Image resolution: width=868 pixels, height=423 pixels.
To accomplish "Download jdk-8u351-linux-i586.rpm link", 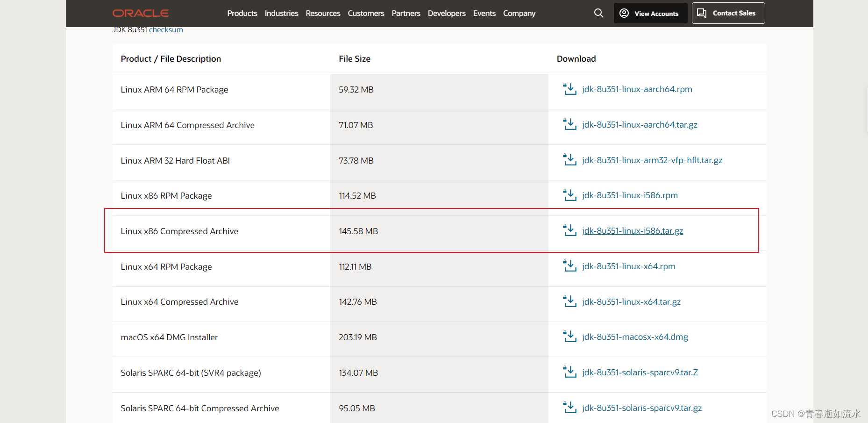I will [630, 195].
